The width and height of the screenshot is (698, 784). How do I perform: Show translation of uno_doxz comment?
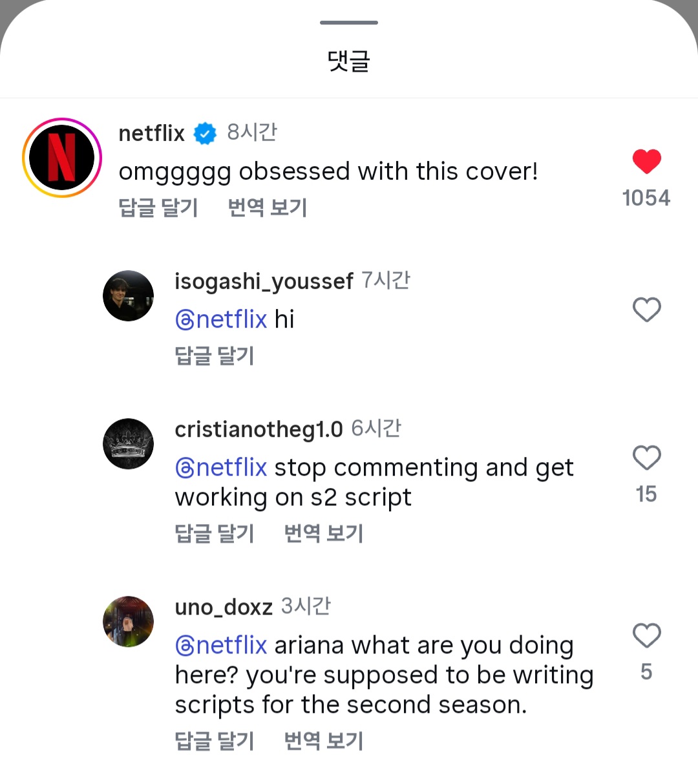pos(324,741)
